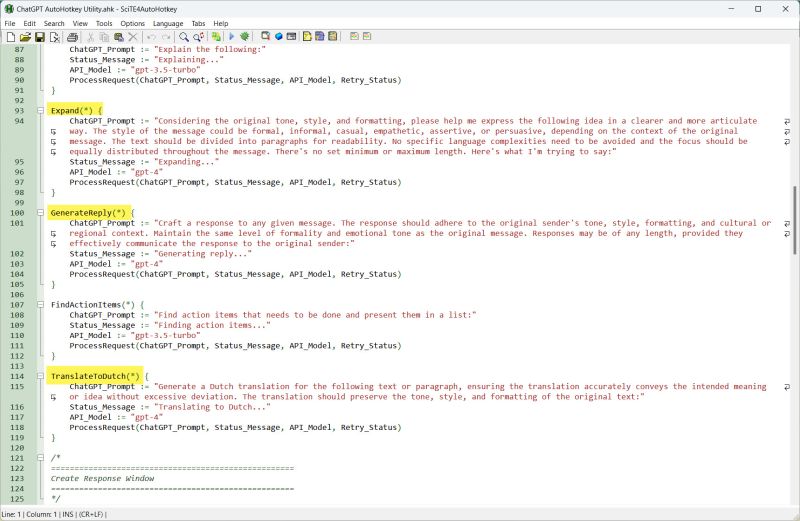Viewport: 800px width, 521px height.
Task: Open the Language menu
Action: tap(168, 23)
